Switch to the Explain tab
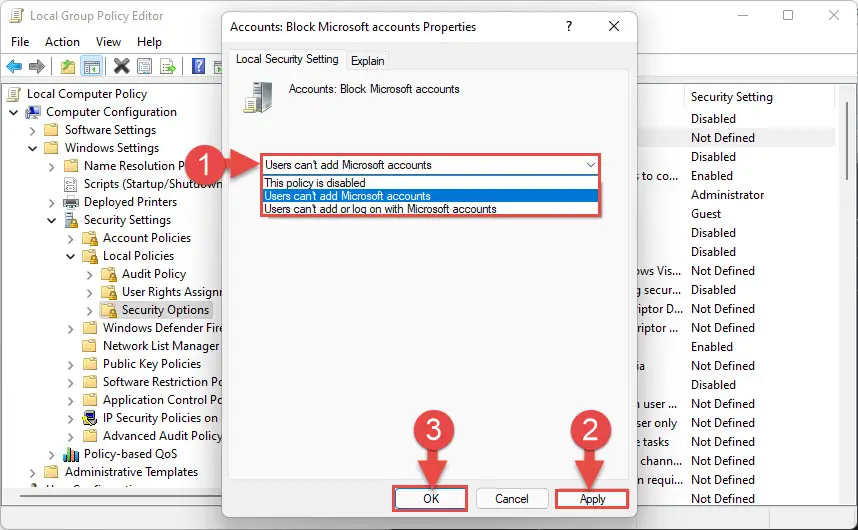This screenshot has height=530, width=858. click(368, 61)
